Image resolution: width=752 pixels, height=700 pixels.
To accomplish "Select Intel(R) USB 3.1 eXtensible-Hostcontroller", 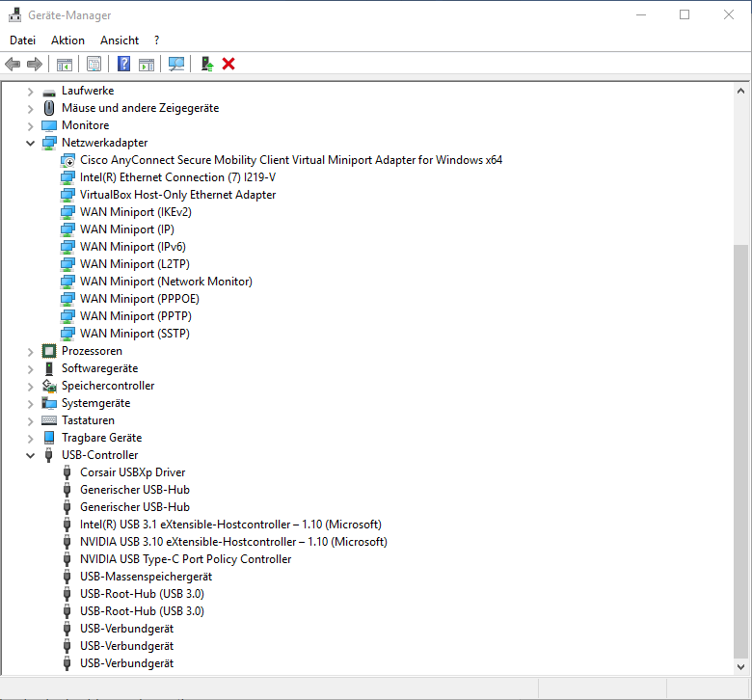I will point(230,525).
